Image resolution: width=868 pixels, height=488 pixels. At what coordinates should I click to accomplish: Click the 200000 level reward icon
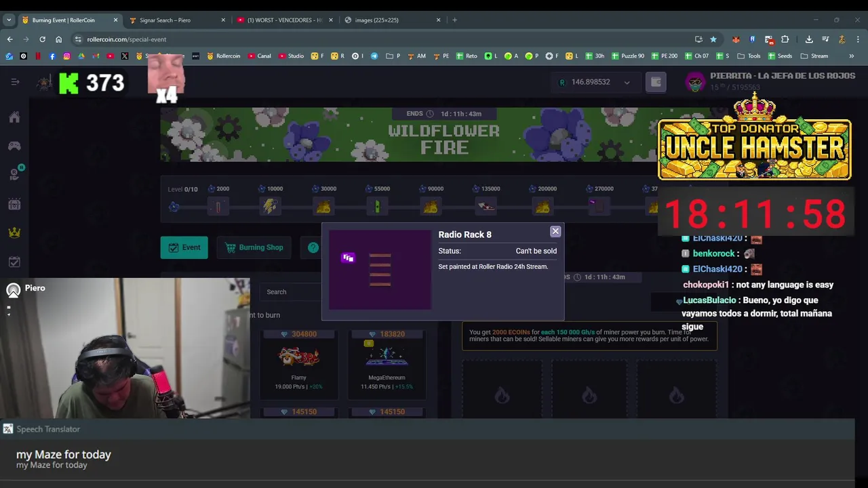click(542, 206)
